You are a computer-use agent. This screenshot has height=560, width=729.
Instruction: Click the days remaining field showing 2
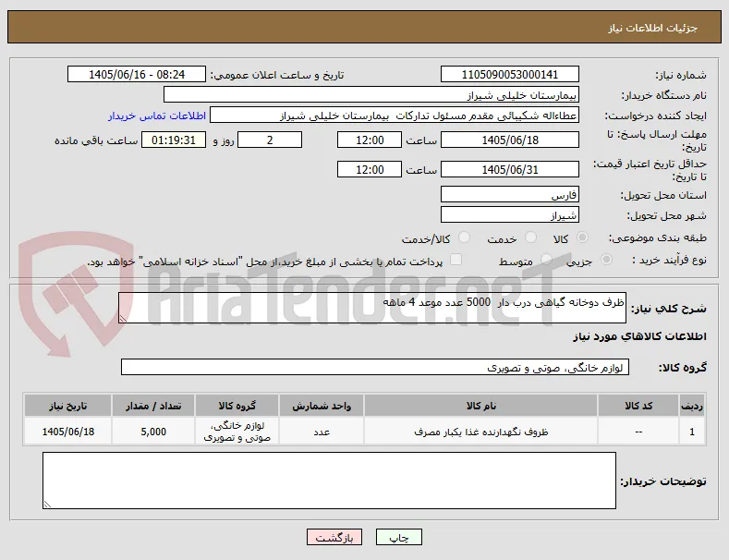point(270,140)
